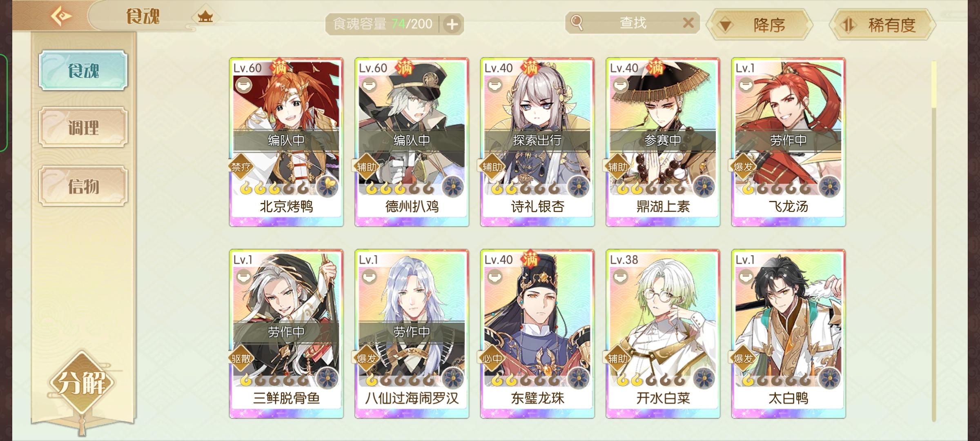980x441 pixels.
Task: Switch to the 调理 tab
Action: click(83, 127)
